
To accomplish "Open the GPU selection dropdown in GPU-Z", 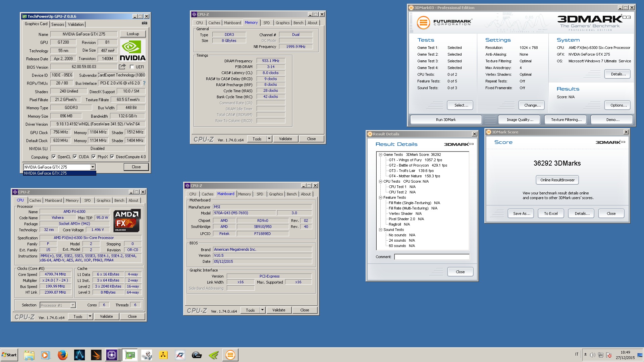I will (93, 167).
